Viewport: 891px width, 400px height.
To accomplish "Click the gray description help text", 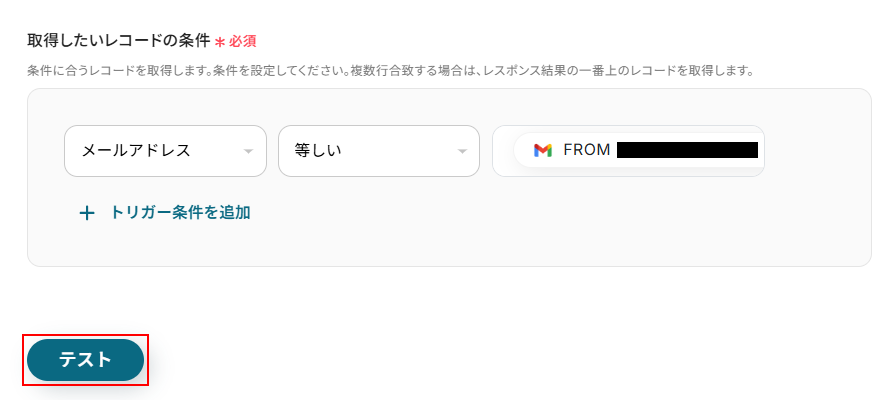I will click(390, 71).
